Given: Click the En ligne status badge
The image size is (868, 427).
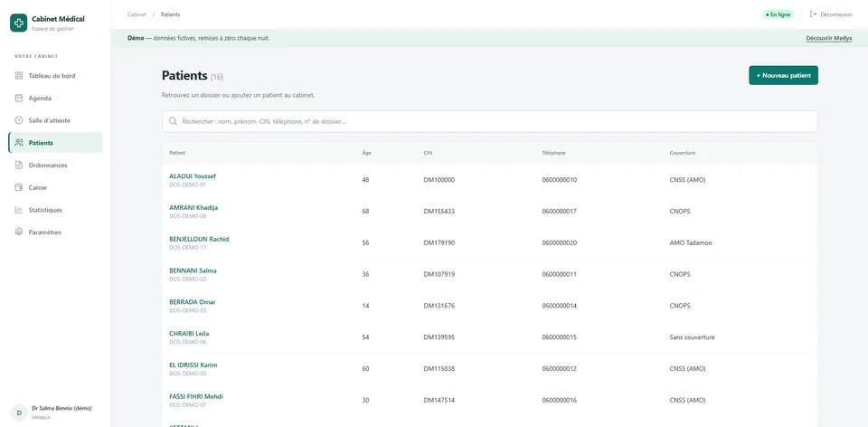Looking at the screenshot, I should [778, 14].
